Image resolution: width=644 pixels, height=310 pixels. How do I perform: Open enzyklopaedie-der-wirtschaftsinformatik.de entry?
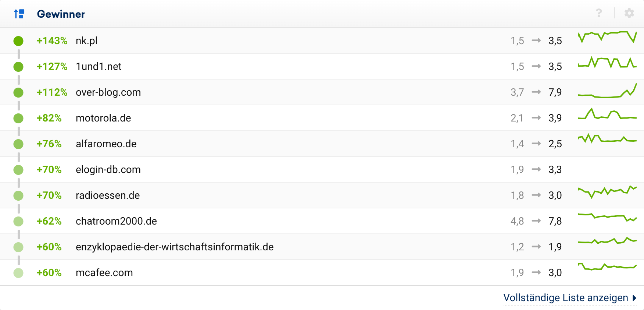point(175,247)
